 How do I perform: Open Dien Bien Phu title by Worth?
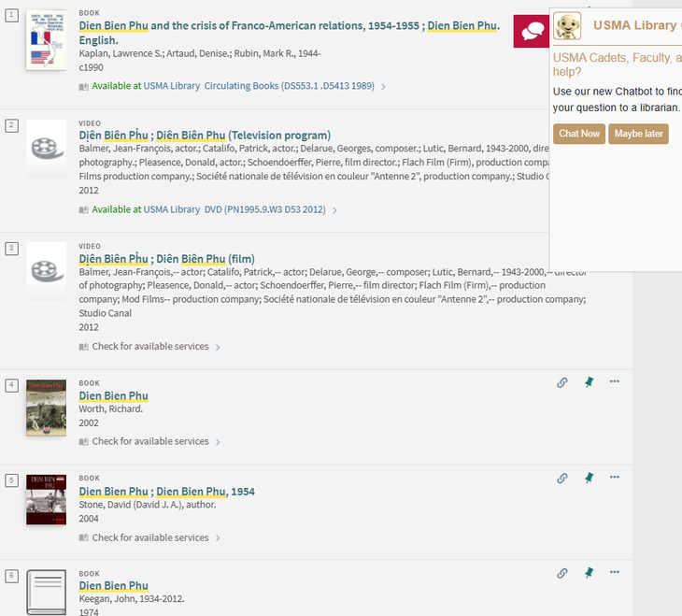click(x=114, y=395)
